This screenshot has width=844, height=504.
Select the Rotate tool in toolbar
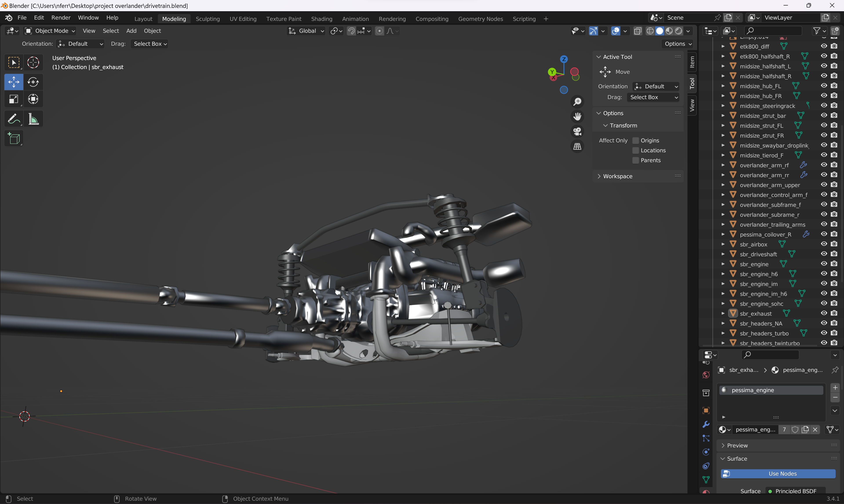tap(33, 82)
